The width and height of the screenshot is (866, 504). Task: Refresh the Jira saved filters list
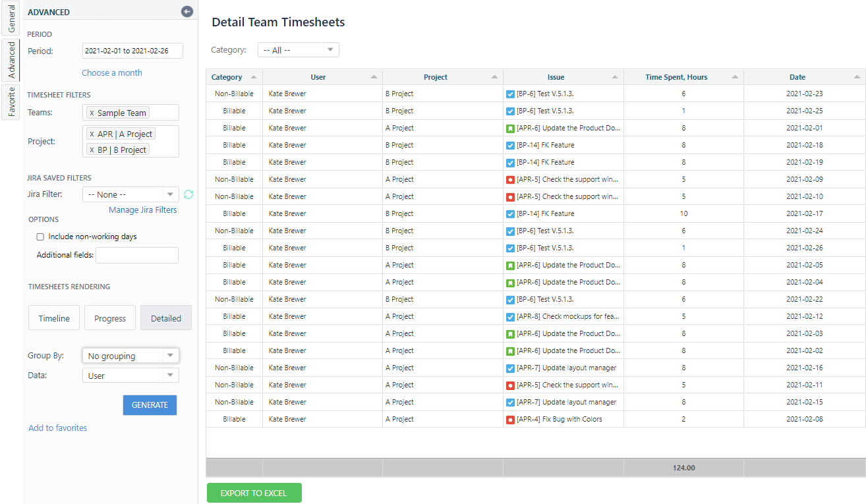pyautogui.click(x=187, y=194)
